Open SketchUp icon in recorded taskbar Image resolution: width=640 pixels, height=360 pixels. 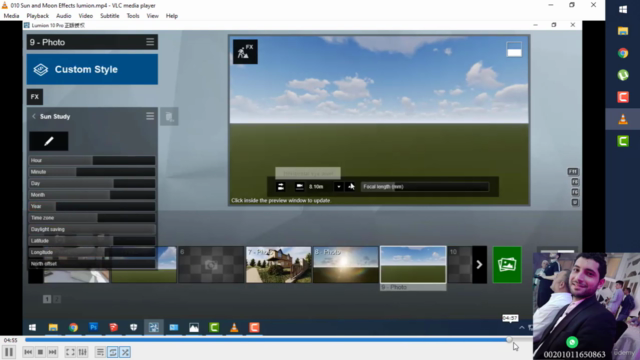pos(113,327)
